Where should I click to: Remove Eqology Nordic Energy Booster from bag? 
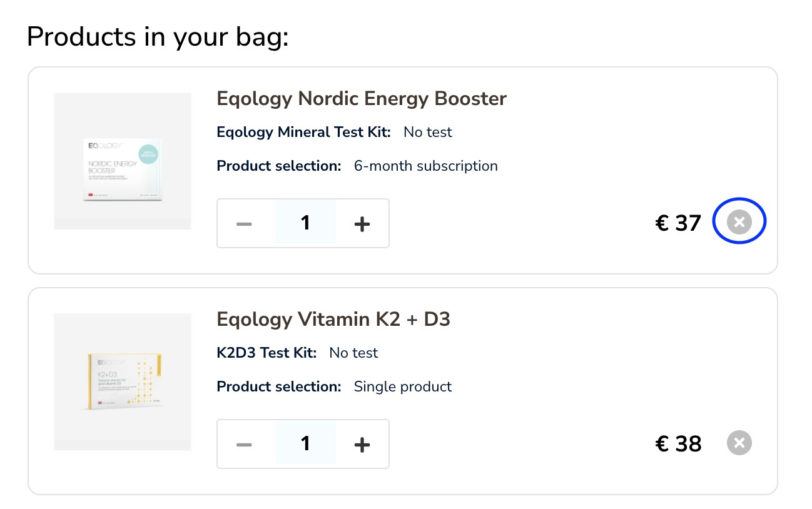pyautogui.click(x=739, y=222)
